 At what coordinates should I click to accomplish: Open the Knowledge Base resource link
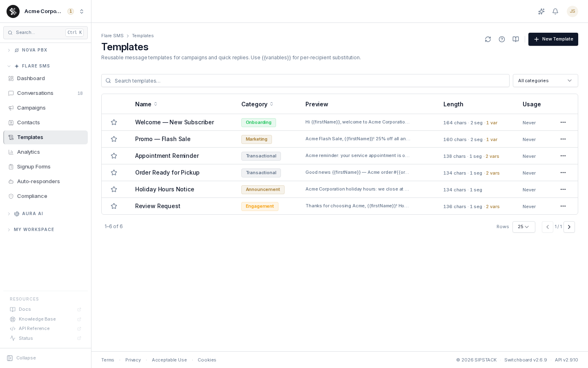click(x=45, y=319)
